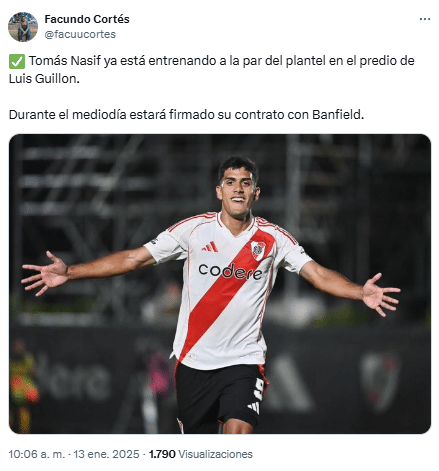Click the Adidas logo on the shirt
Image resolution: width=439 pixels, height=471 pixels.
(210, 247)
